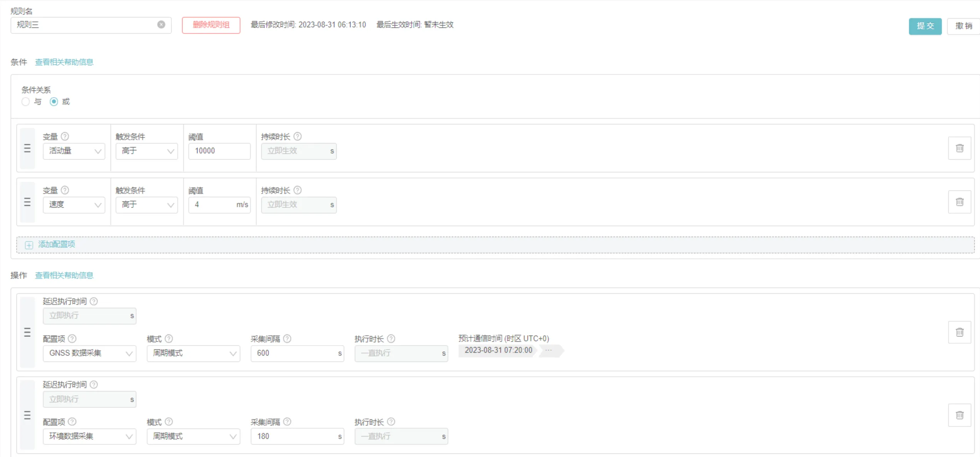
Task: Open 高于 trigger dropdown in 速度 row
Action: pyautogui.click(x=147, y=205)
